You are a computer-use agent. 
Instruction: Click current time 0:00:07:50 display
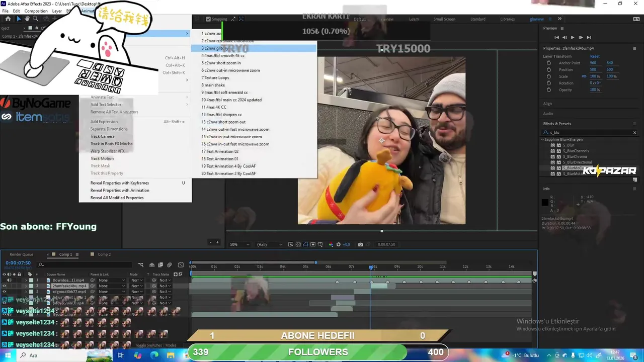(18, 263)
